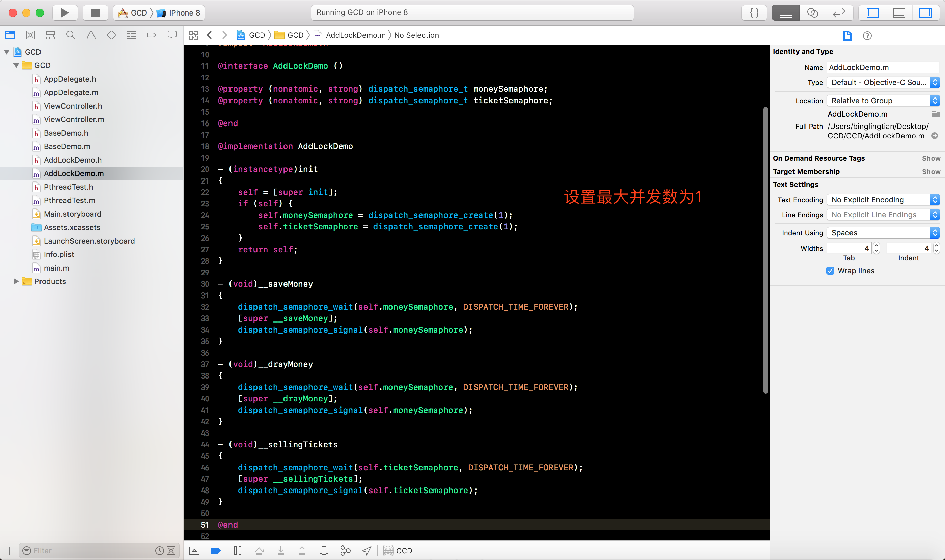
Task: Show the Source Control navigator
Action: pyautogui.click(x=30, y=35)
